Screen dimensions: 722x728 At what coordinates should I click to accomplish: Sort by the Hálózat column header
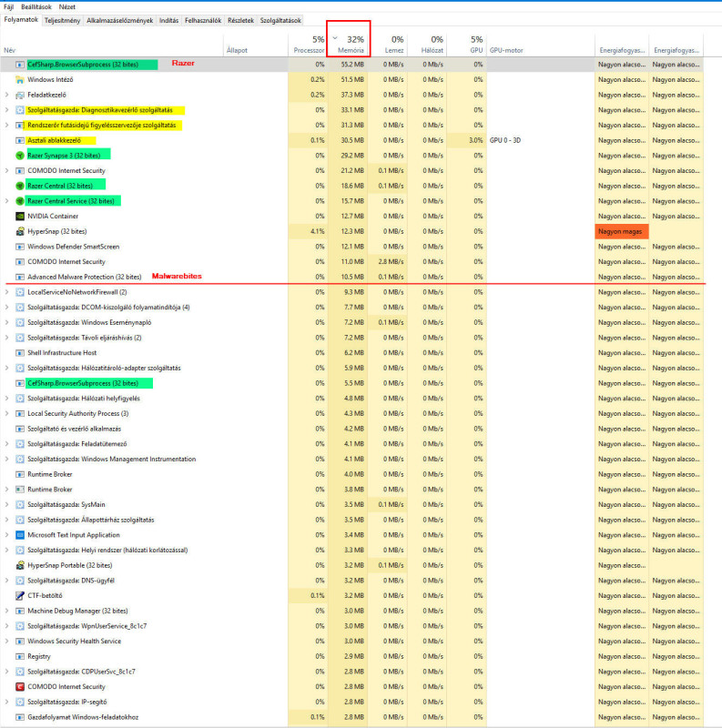427,45
